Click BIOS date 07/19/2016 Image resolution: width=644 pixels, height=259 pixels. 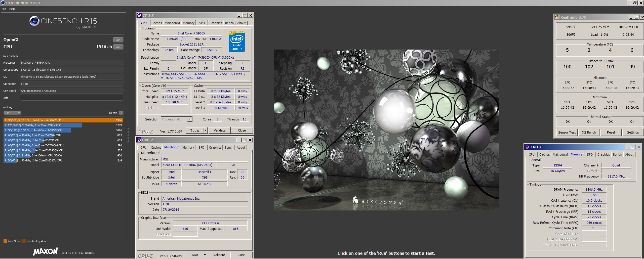tap(205, 210)
